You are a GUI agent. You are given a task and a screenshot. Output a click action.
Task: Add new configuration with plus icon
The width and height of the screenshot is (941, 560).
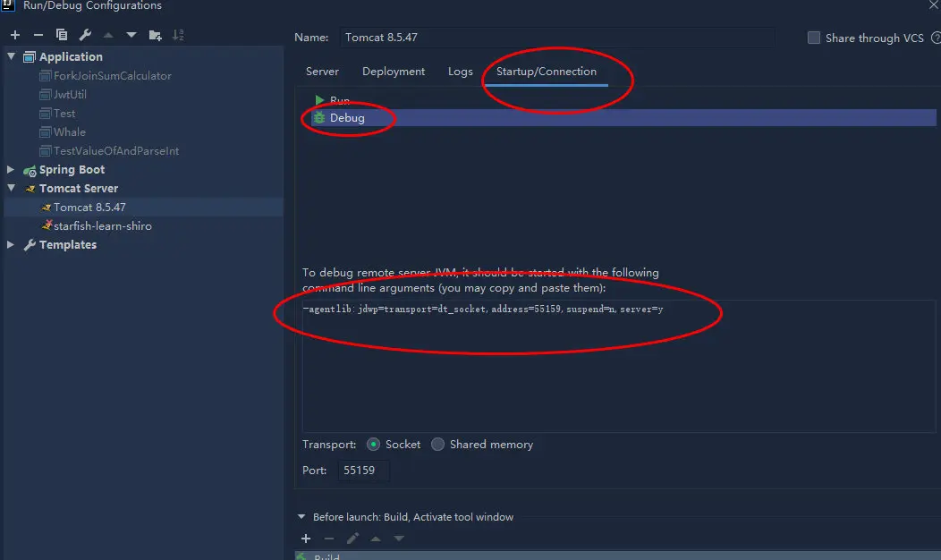pyautogui.click(x=15, y=35)
